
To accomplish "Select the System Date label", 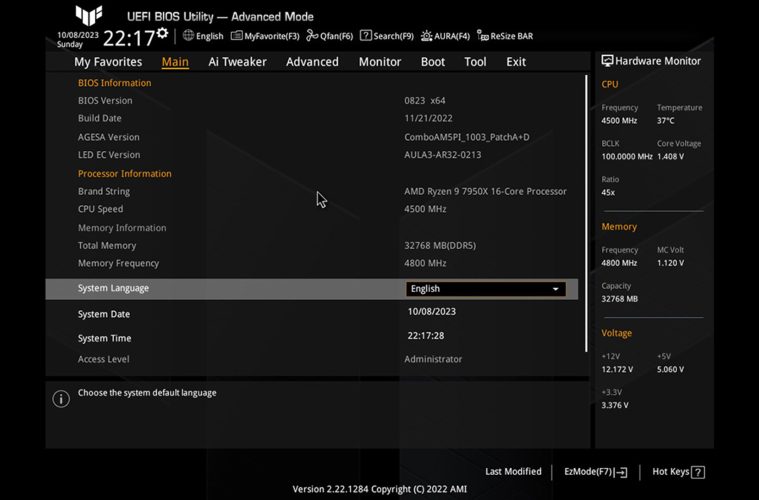I will coord(104,314).
